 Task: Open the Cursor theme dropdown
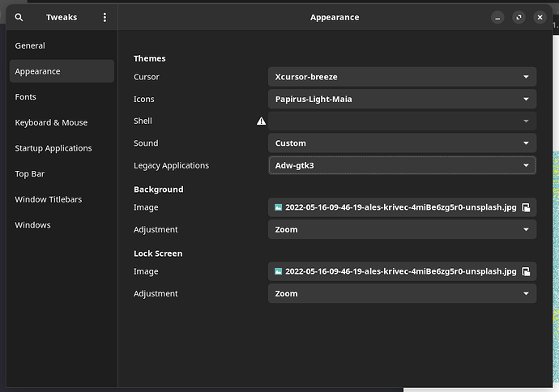tap(402, 77)
